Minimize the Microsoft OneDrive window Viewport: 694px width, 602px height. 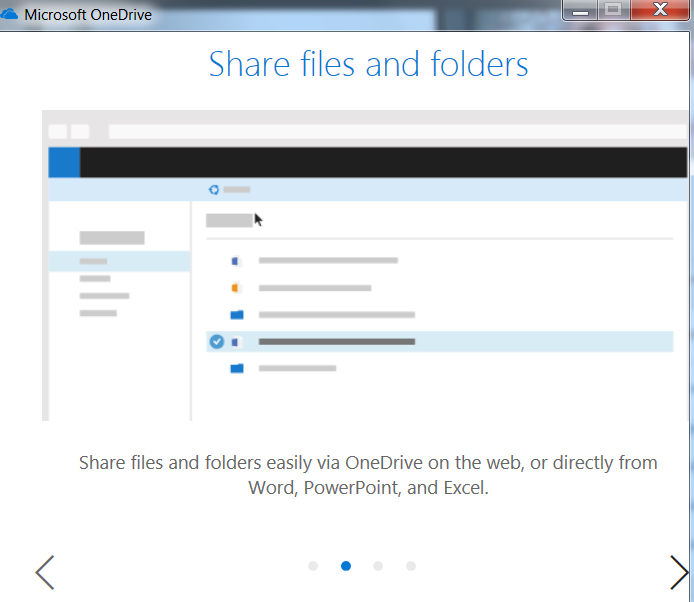(581, 10)
